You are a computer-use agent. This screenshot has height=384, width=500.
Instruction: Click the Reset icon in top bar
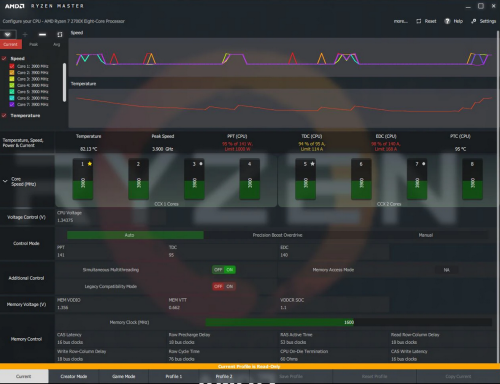pyautogui.click(x=419, y=21)
